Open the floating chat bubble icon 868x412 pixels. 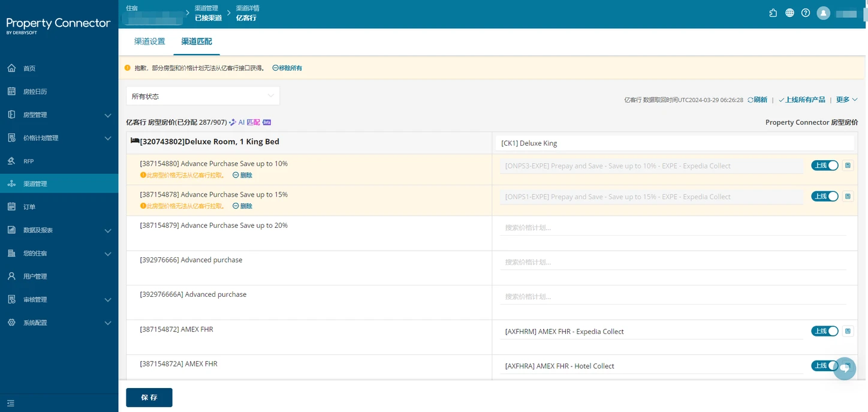click(x=845, y=368)
